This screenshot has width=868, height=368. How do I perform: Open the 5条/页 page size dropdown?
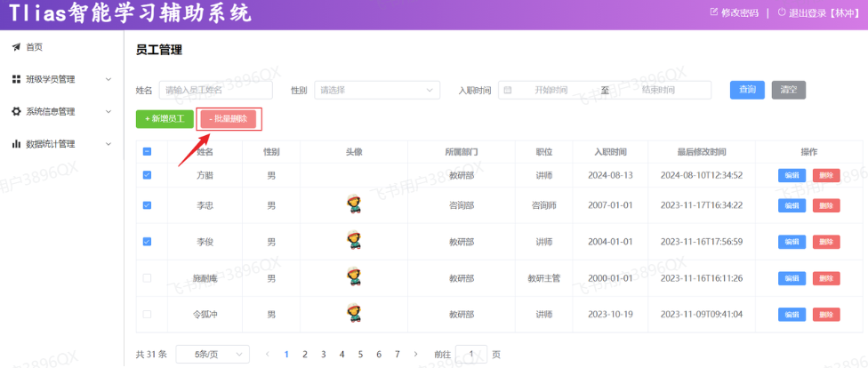click(213, 354)
